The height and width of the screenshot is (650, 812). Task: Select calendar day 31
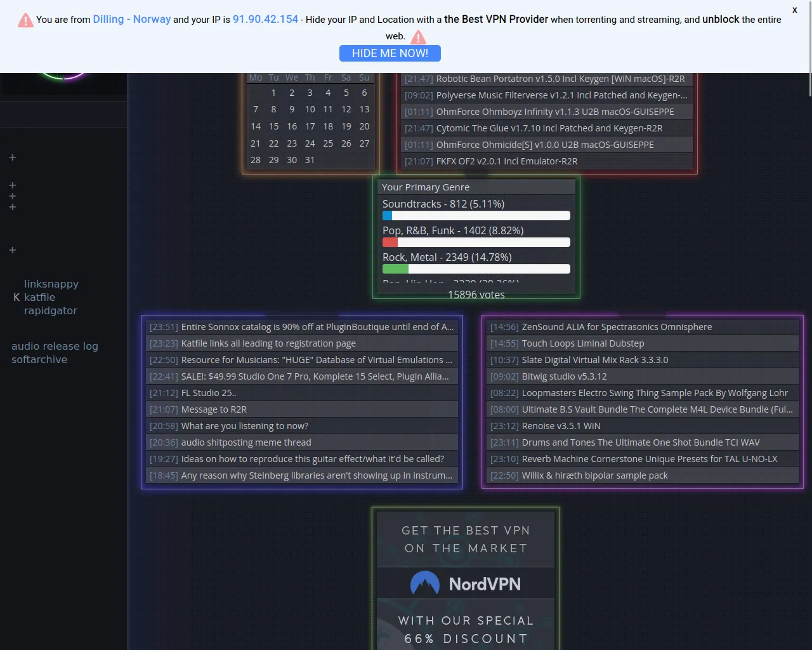tap(310, 160)
